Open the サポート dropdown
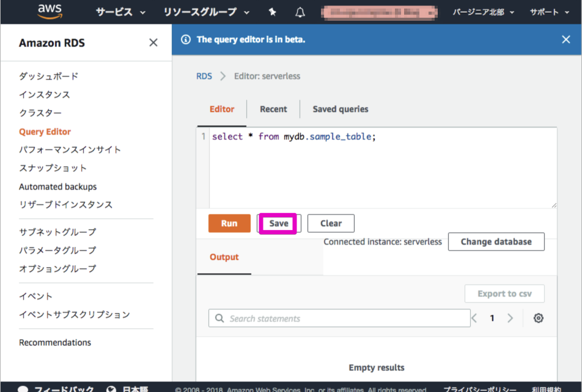This screenshot has height=392, width=582. point(543,12)
